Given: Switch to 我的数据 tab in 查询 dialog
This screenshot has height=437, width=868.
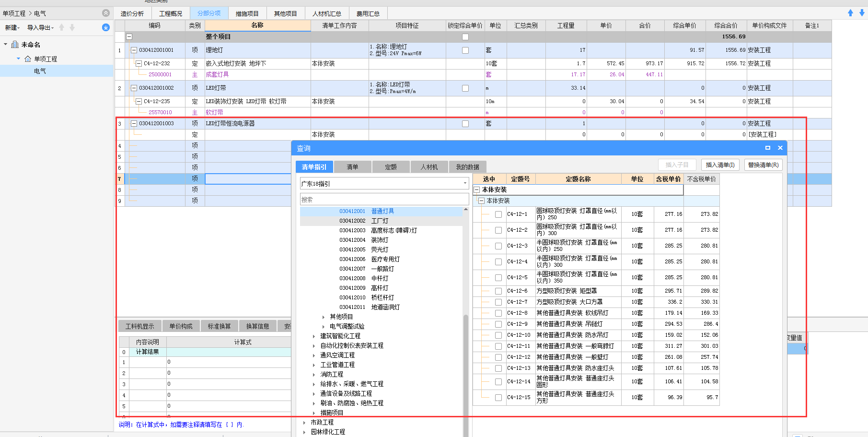Looking at the screenshot, I should (467, 167).
